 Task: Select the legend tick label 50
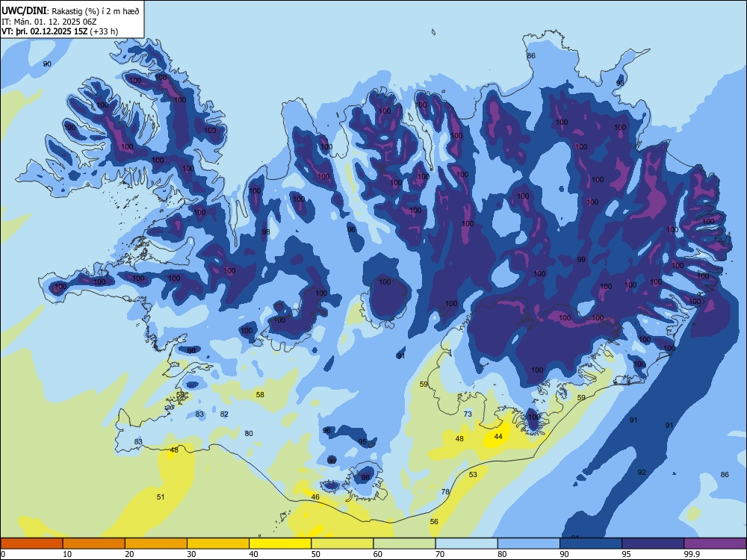(316, 554)
